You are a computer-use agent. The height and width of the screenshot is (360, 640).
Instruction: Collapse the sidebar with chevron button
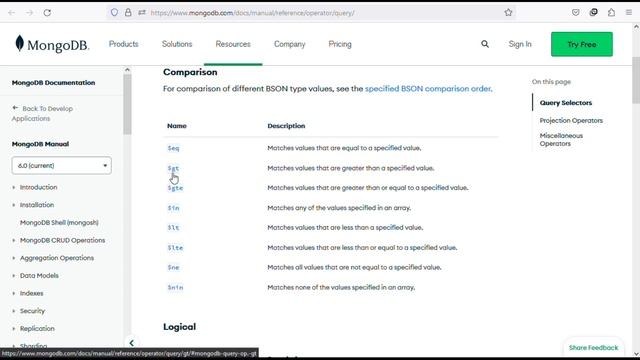(x=131, y=343)
